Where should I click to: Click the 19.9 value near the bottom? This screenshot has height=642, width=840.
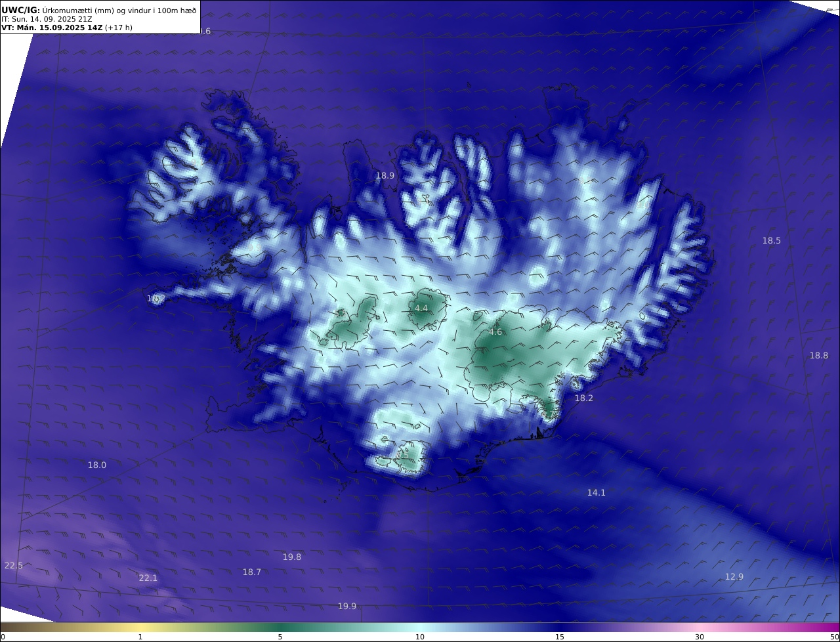pos(347,607)
